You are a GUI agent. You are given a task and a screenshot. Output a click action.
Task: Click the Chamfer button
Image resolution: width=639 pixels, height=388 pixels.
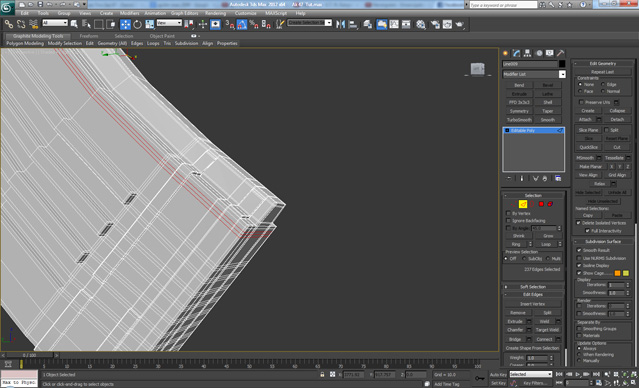click(x=515, y=330)
